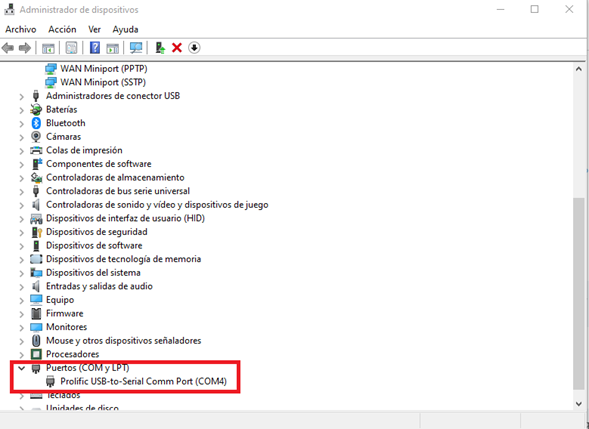
Task: Click the properties sheet toolbar icon
Action: pos(71,48)
